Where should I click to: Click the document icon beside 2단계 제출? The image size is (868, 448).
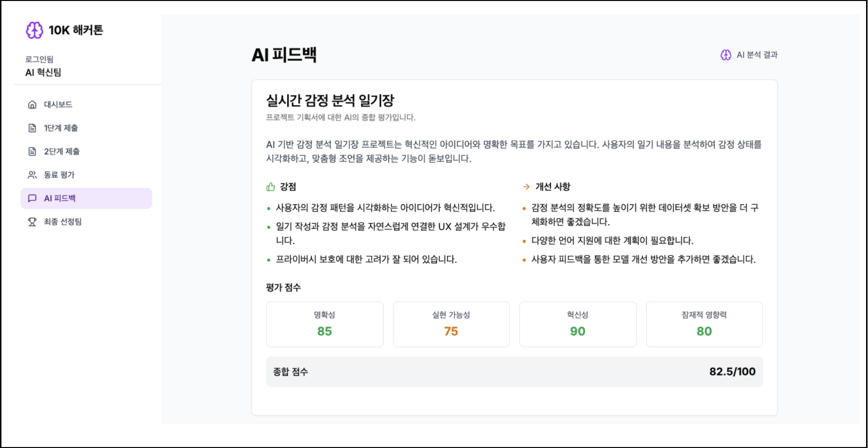click(x=32, y=151)
